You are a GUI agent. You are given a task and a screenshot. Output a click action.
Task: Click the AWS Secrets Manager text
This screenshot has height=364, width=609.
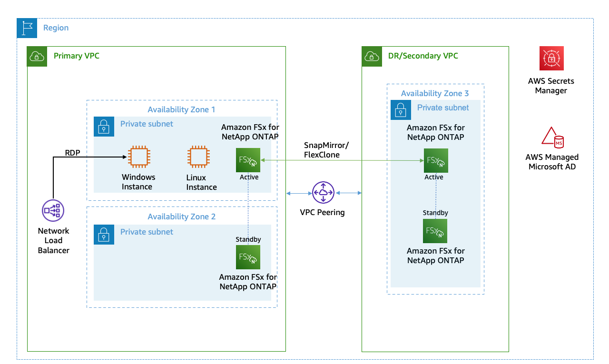[551, 86]
